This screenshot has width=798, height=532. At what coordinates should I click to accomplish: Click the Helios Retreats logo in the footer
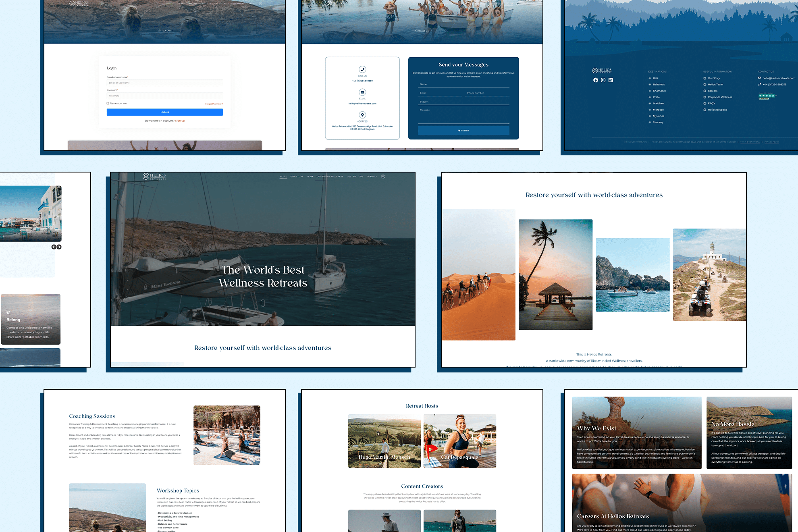click(602, 71)
